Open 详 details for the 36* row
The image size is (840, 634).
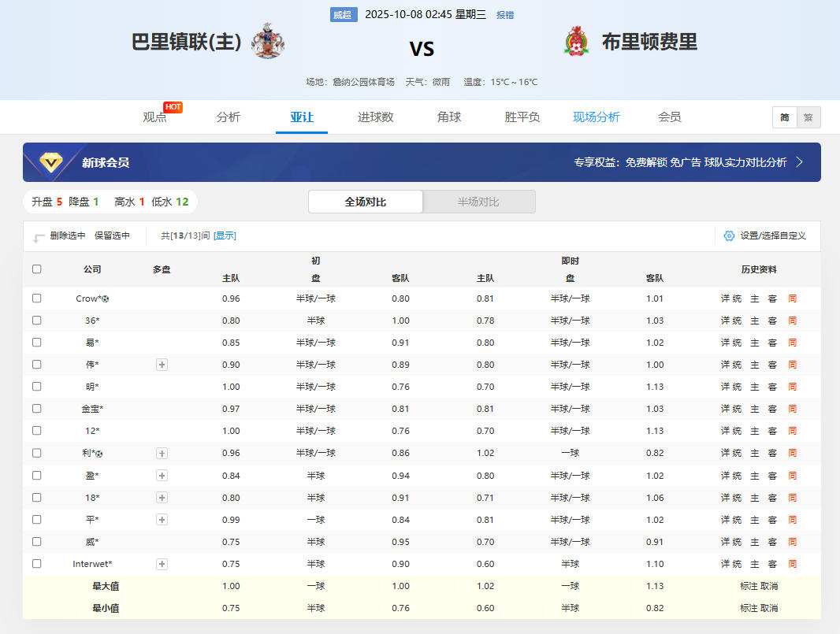click(725, 321)
